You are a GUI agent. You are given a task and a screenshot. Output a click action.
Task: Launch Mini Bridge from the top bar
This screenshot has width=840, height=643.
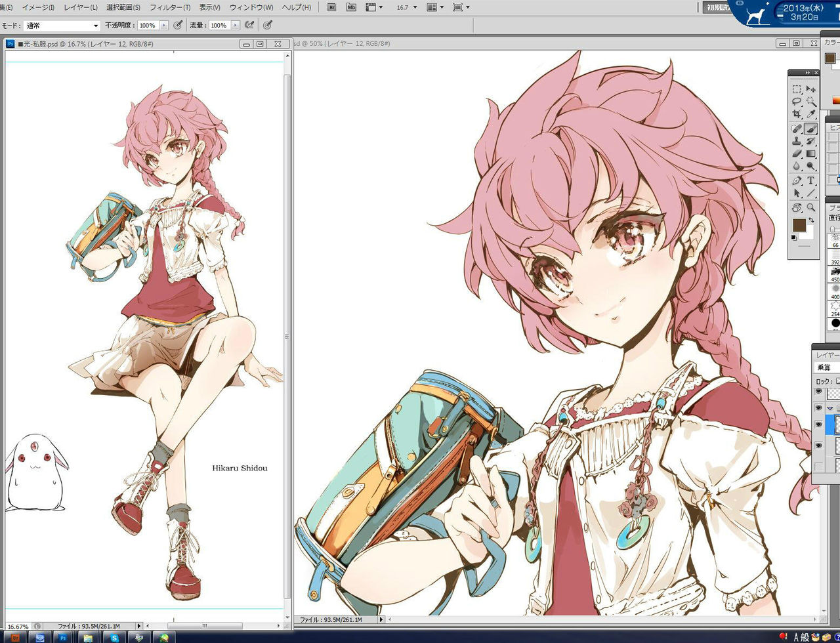pos(351,7)
